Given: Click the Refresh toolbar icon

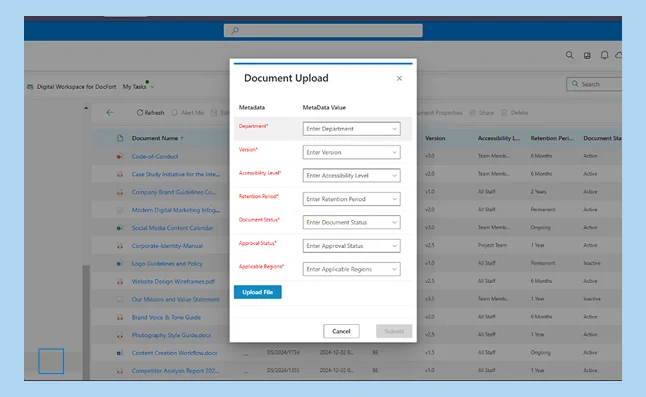Looking at the screenshot, I should (x=140, y=112).
